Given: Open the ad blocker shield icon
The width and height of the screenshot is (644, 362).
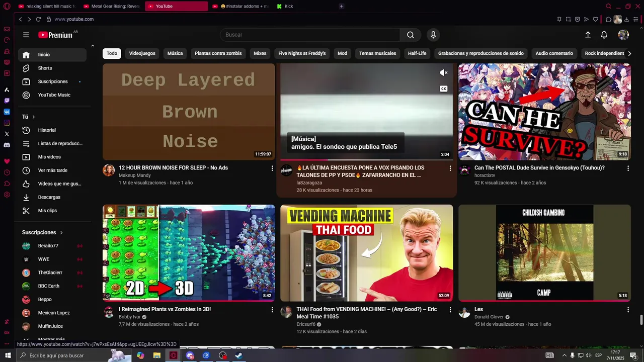Looking at the screenshot, I should (577, 19).
